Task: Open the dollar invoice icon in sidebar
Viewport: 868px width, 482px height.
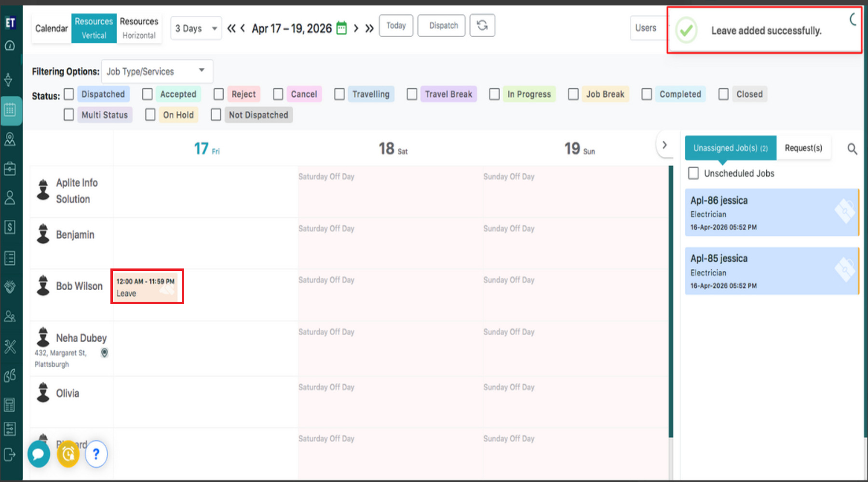Action: [x=10, y=227]
